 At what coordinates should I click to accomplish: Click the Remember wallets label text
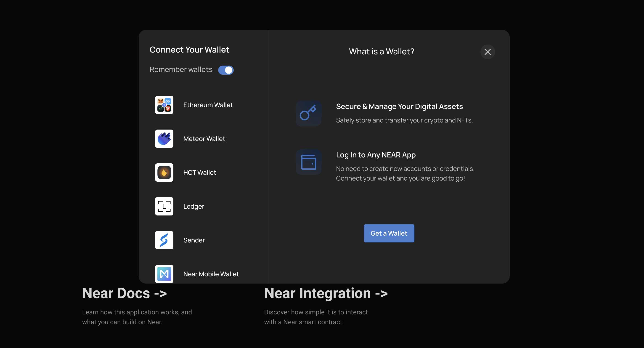[181, 69]
